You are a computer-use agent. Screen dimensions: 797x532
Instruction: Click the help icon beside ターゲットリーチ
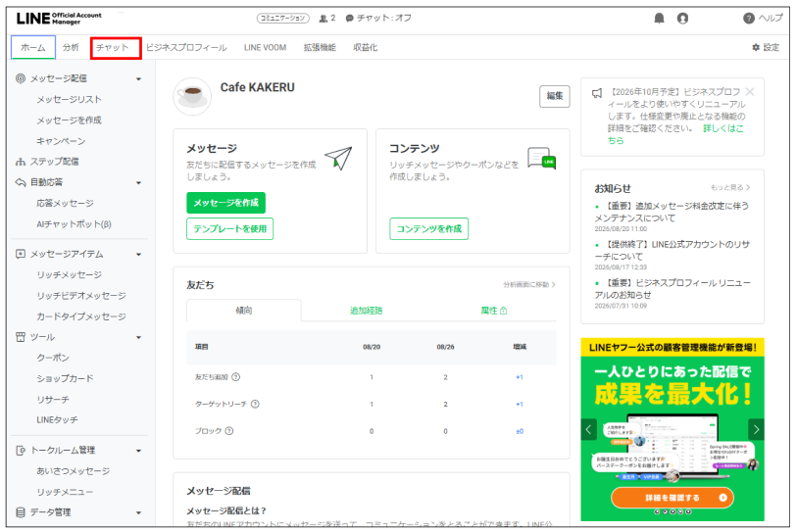(255, 404)
